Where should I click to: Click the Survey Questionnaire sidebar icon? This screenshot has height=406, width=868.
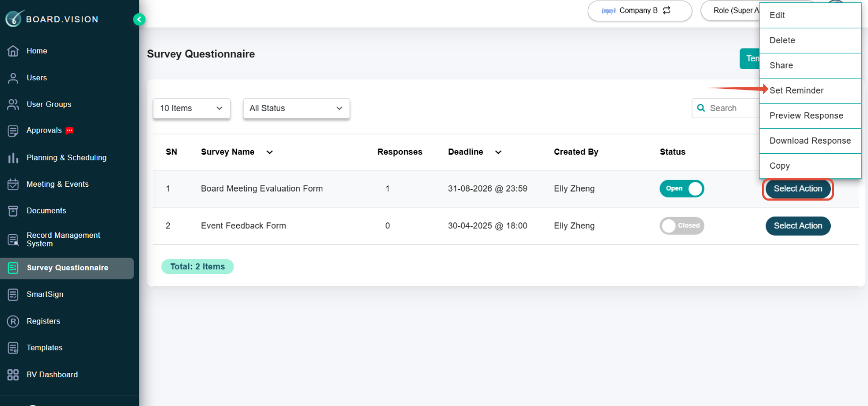[x=13, y=268]
